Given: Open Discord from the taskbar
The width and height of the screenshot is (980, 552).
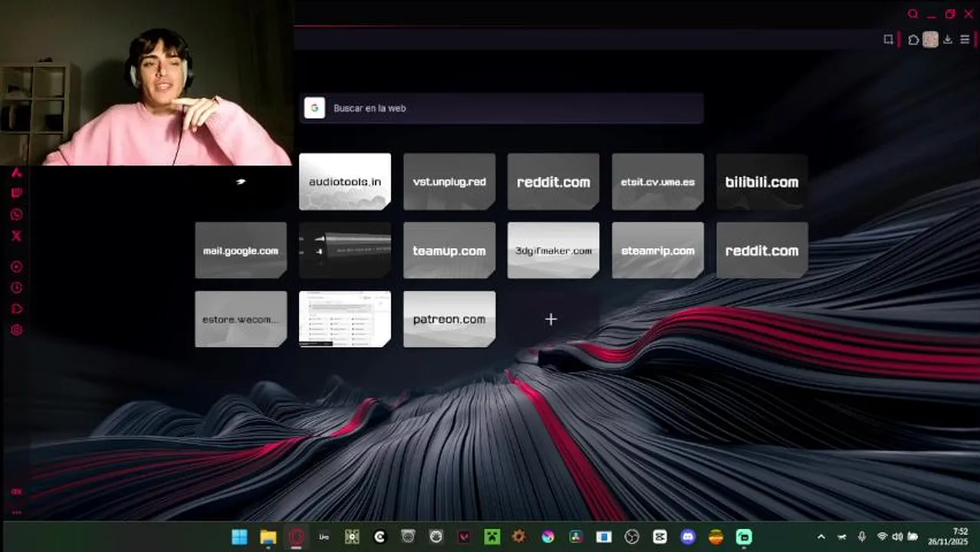Looking at the screenshot, I should [688, 537].
